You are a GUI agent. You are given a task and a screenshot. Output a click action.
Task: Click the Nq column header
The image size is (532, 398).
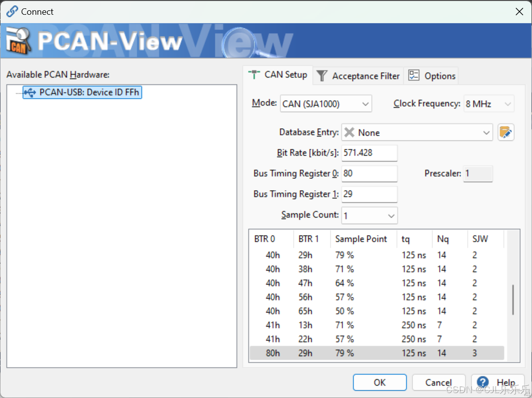pyautogui.click(x=450, y=239)
